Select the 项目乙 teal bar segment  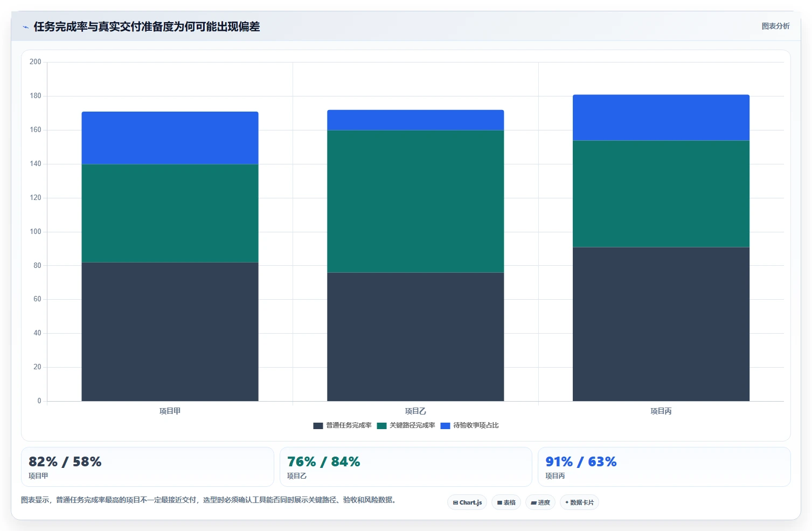click(415, 202)
